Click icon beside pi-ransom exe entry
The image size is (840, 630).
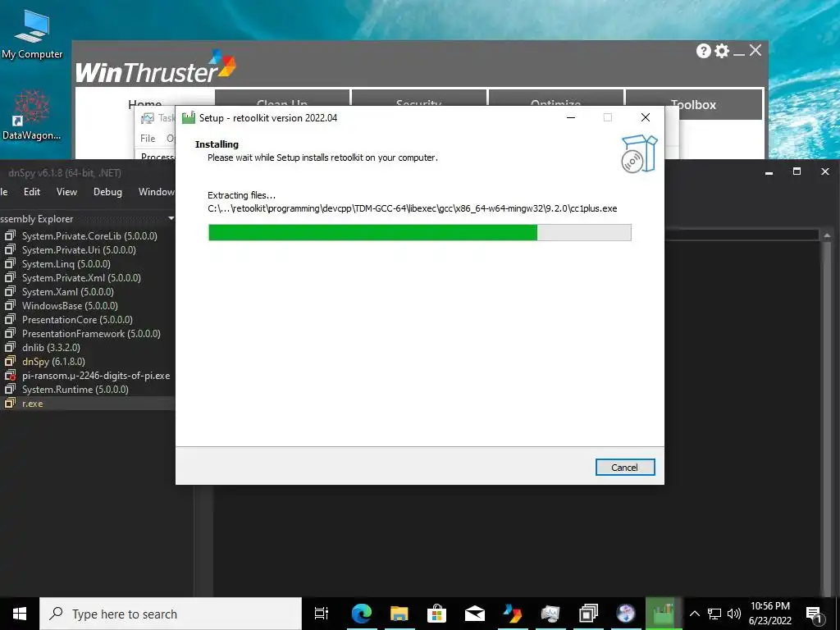(x=10, y=375)
